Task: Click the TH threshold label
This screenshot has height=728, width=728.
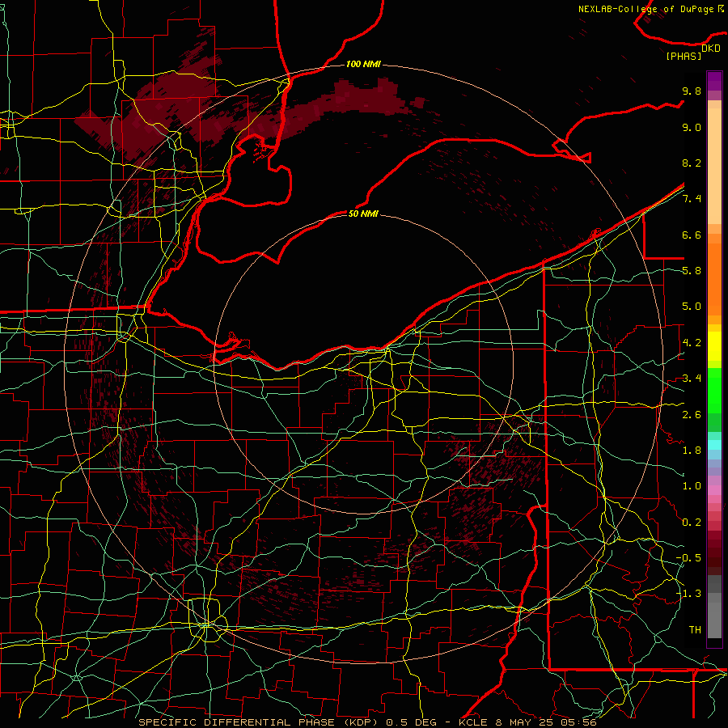Action: [x=695, y=630]
